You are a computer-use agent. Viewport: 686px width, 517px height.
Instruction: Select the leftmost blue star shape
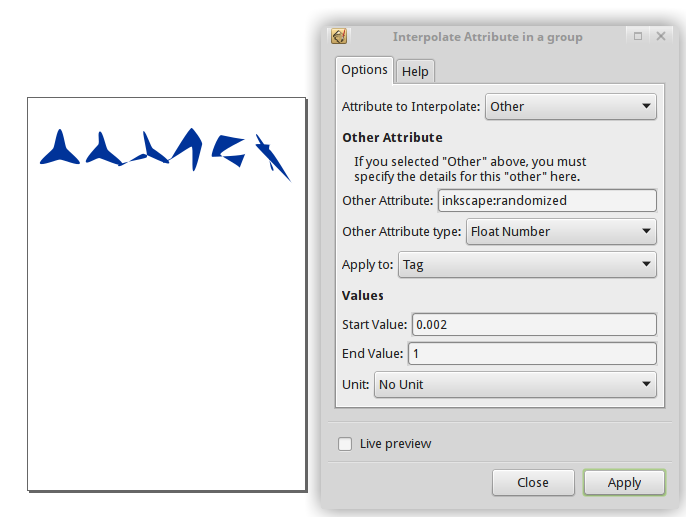(x=59, y=150)
